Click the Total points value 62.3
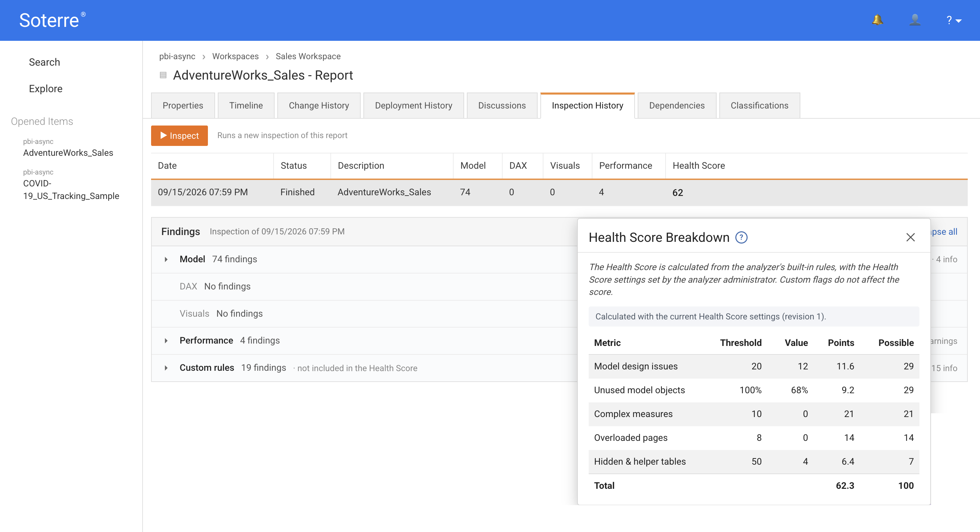The image size is (980, 532). pyautogui.click(x=845, y=486)
